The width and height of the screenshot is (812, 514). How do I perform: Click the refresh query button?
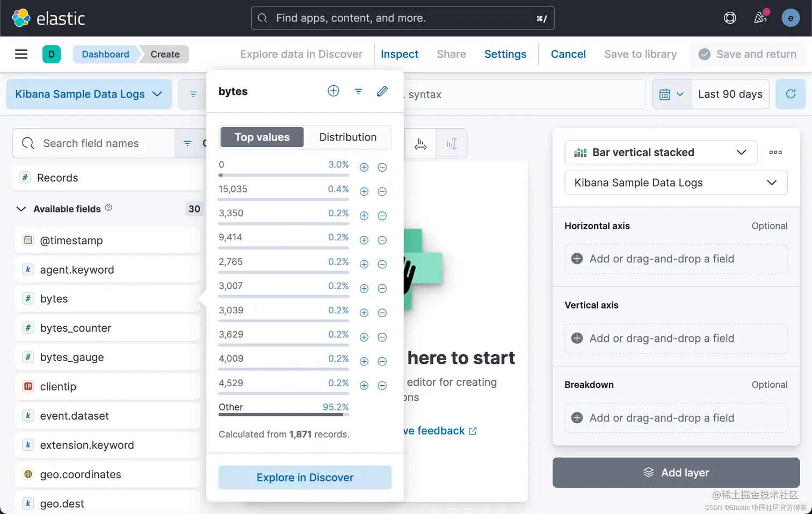[x=791, y=94]
